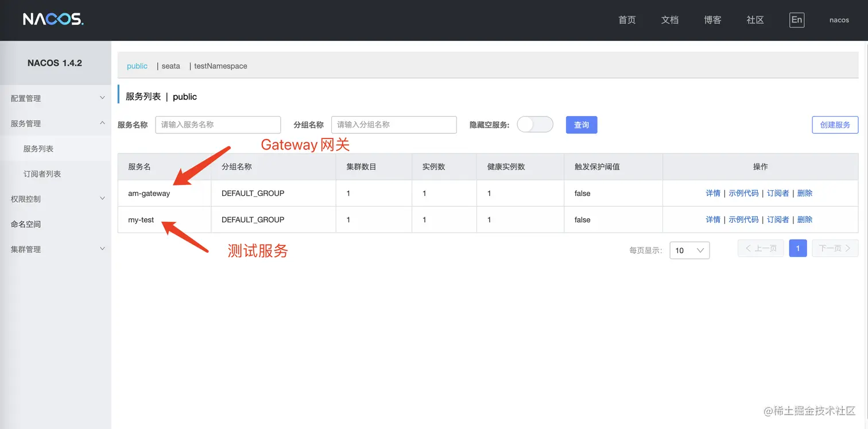Go to 下一页 next page
The width and height of the screenshot is (868, 429).
pyautogui.click(x=835, y=248)
